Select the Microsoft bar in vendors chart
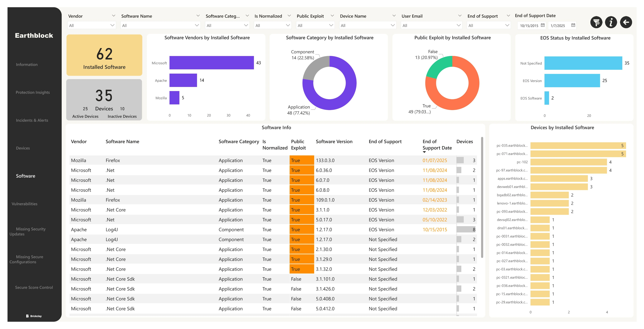644x329 pixels. pos(211,63)
